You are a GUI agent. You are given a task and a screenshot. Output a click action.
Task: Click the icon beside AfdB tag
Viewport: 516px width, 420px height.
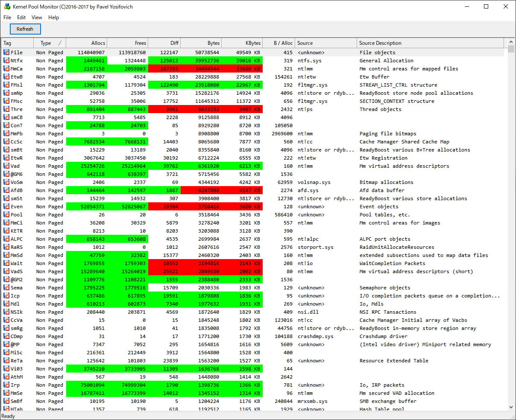(6, 190)
